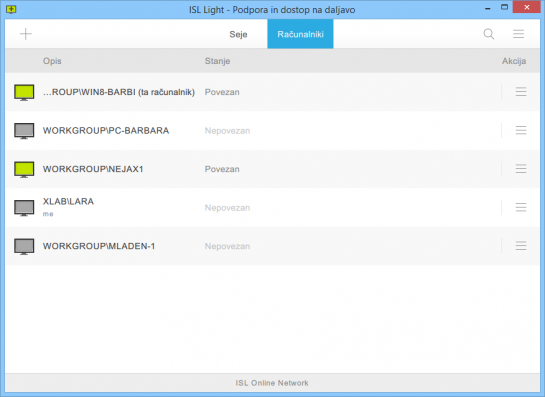Open the action menu for the WIN8-BARBI row
This screenshot has height=397, width=545.
tap(521, 92)
